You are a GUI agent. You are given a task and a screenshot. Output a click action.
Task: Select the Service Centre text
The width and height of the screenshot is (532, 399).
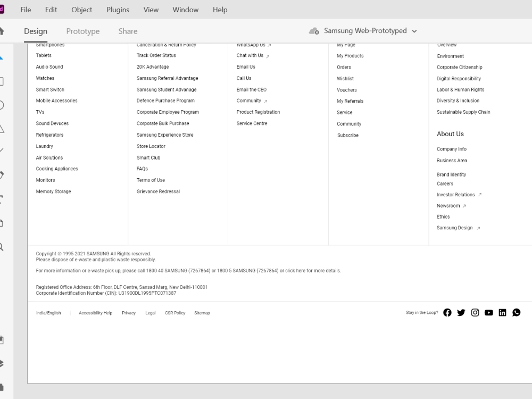point(252,123)
